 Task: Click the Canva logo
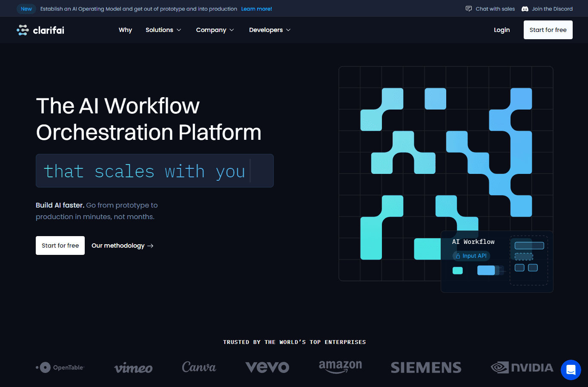point(199,367)
